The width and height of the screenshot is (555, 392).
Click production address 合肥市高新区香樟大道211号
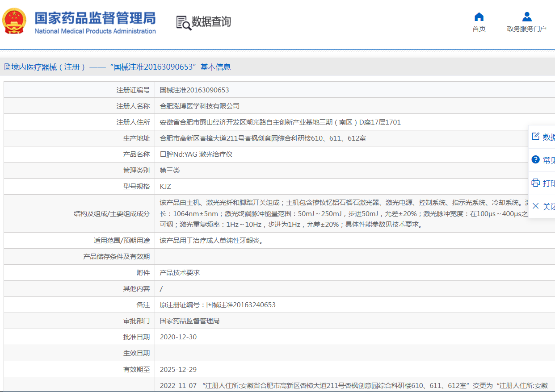coord(263,138)
